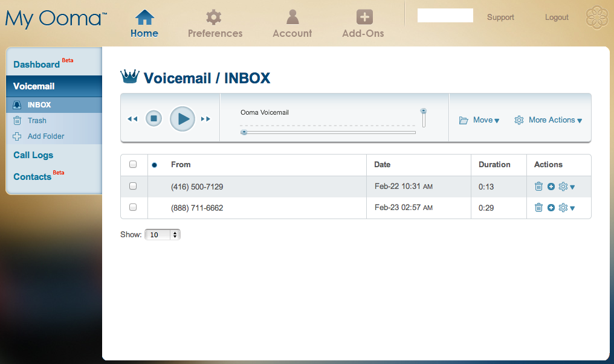Delete the (416) 500-7129 voicemail
The width and height of the screenshot is (614, 364).
click(x=539, y=187)
